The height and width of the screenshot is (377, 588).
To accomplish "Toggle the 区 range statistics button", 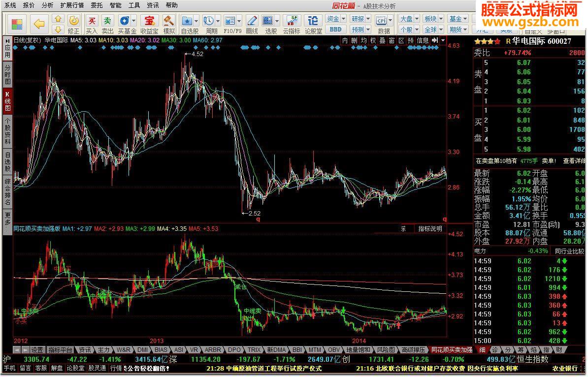I will [x=401, y=40].
